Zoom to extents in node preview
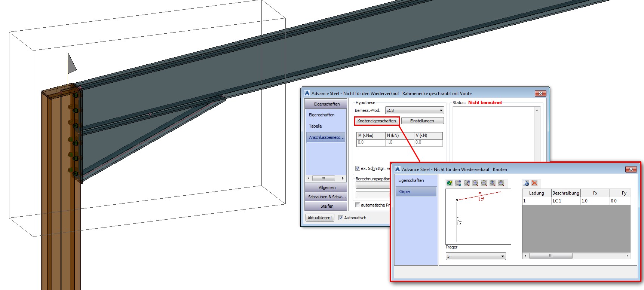The image size is (644, 290). [501, 183]
